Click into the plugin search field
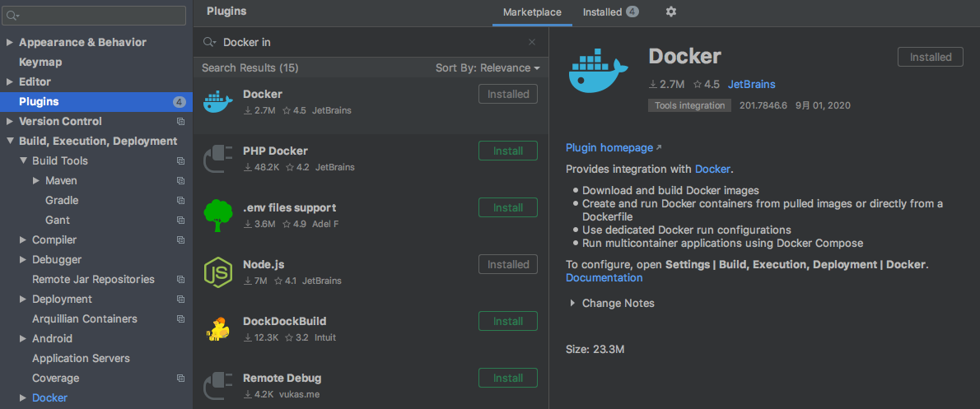This screenshot has width=980, height=409. (x=372, y=43)
